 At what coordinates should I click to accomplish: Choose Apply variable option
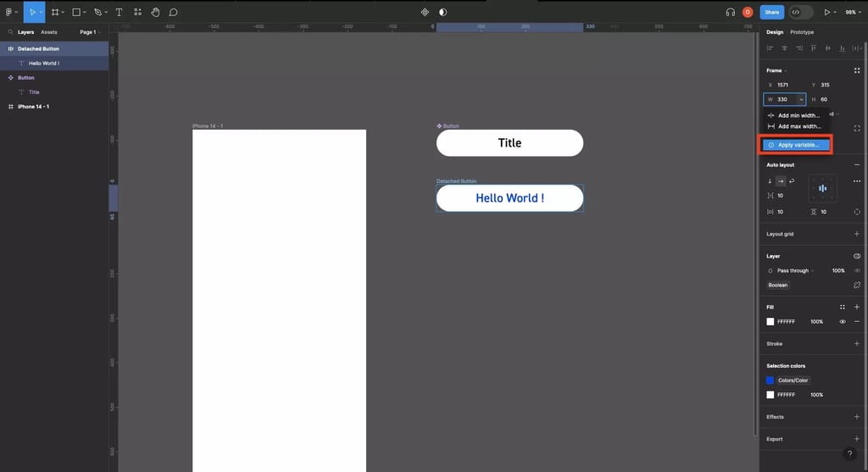pos(796,145)
